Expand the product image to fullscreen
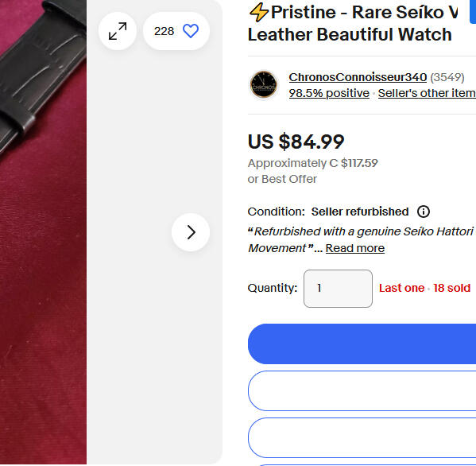 118,31
